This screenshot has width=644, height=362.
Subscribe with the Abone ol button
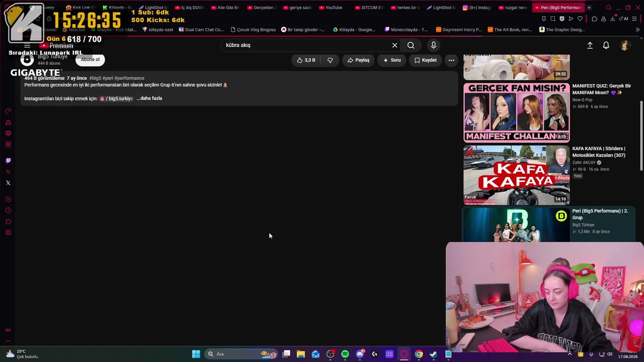pos(91,60)
